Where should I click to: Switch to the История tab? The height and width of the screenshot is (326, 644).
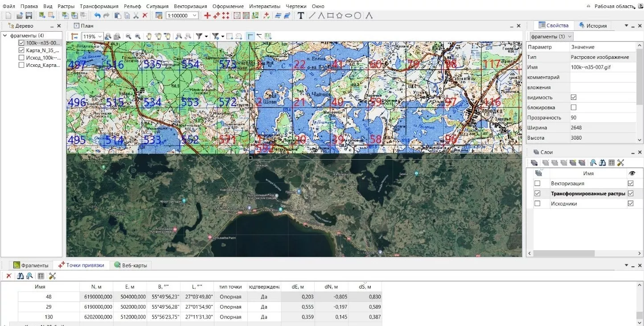592,26
